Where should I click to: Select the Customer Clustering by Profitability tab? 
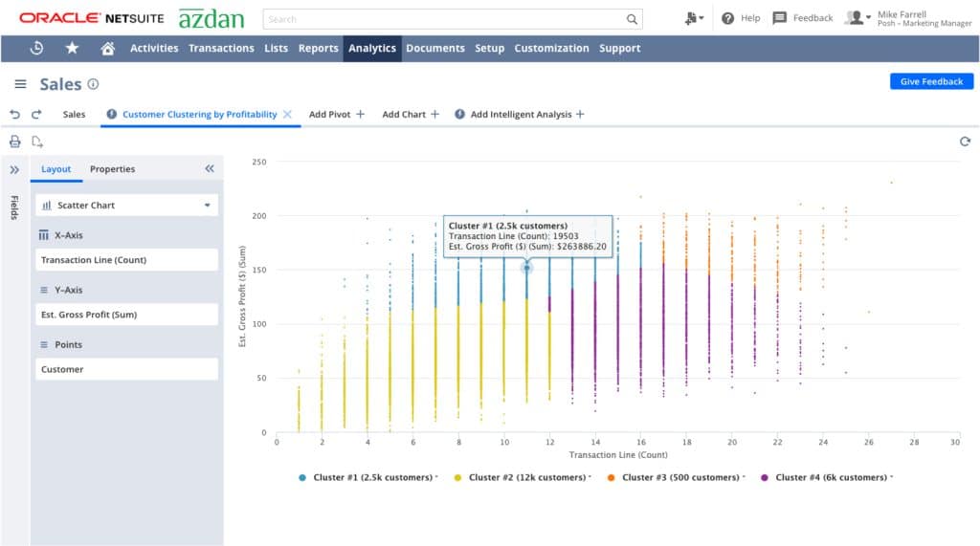[199, 115]
